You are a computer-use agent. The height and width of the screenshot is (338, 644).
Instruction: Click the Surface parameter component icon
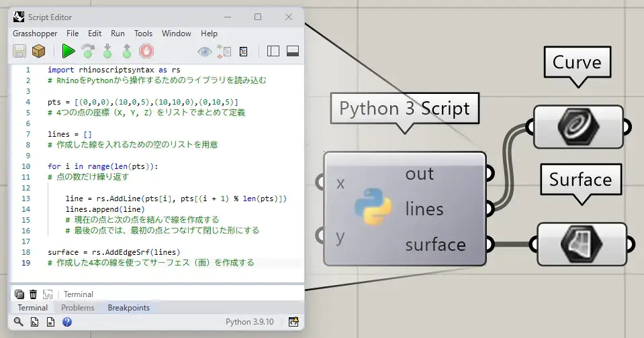click(581, 245)
